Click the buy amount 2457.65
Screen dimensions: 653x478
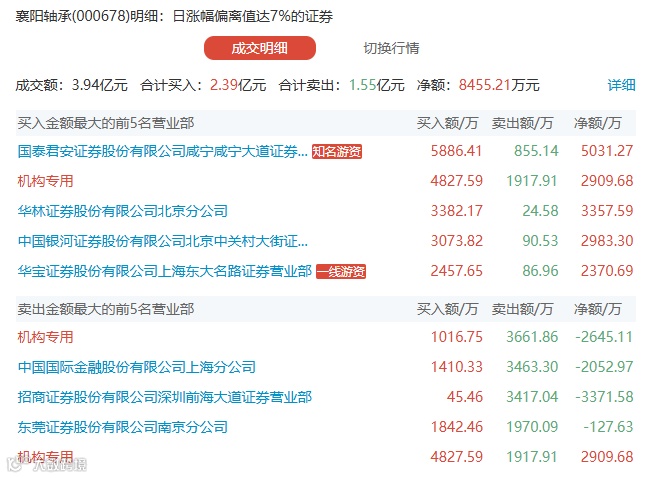(x=456, y=271)
